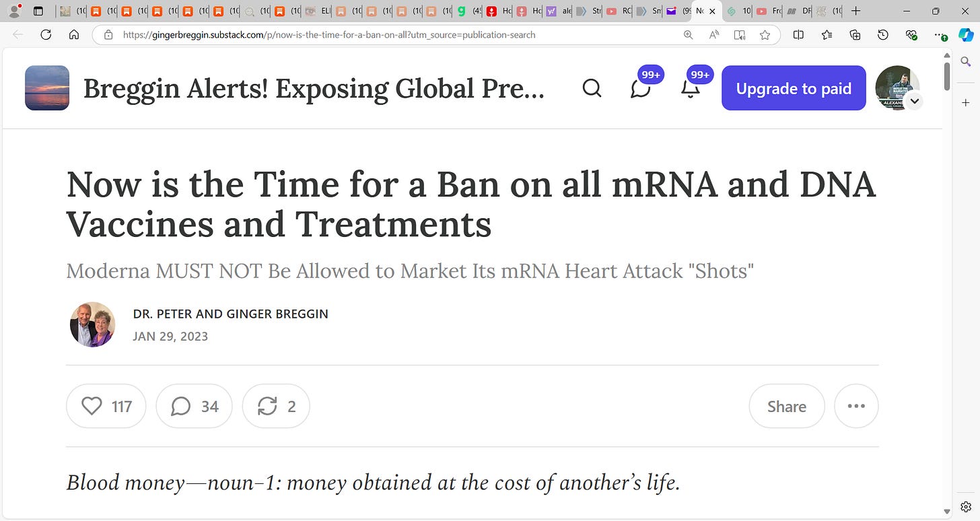
Task: Click the scrollbar down arrow
Action: click(947, 512)
